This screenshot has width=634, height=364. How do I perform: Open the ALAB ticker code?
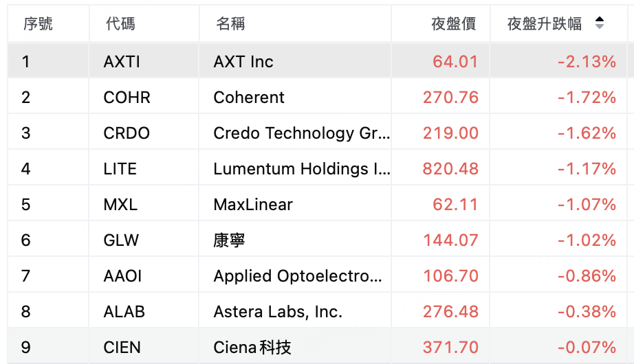(x=124, y=312)
